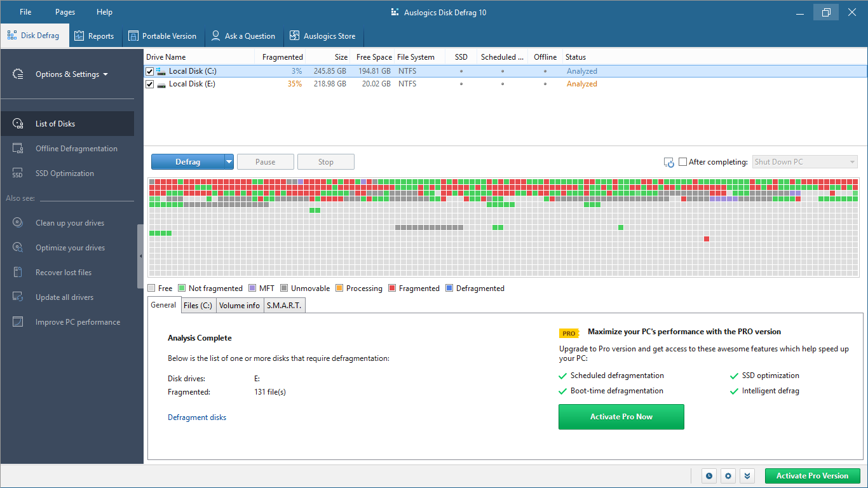
Task: Click the double-chevron icon in status bar
Action: (747, 475)
